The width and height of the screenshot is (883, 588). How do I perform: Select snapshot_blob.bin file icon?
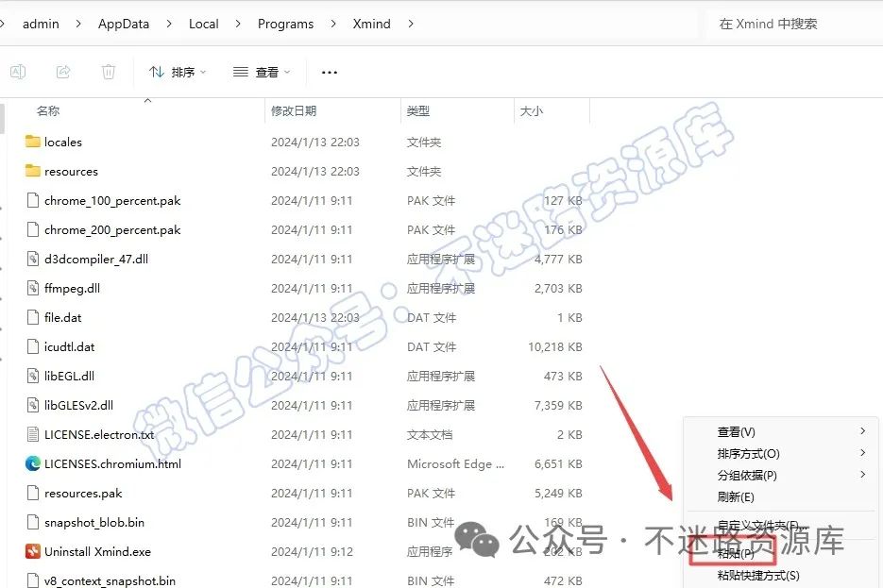pyautogui.click(x=33, y=522)
